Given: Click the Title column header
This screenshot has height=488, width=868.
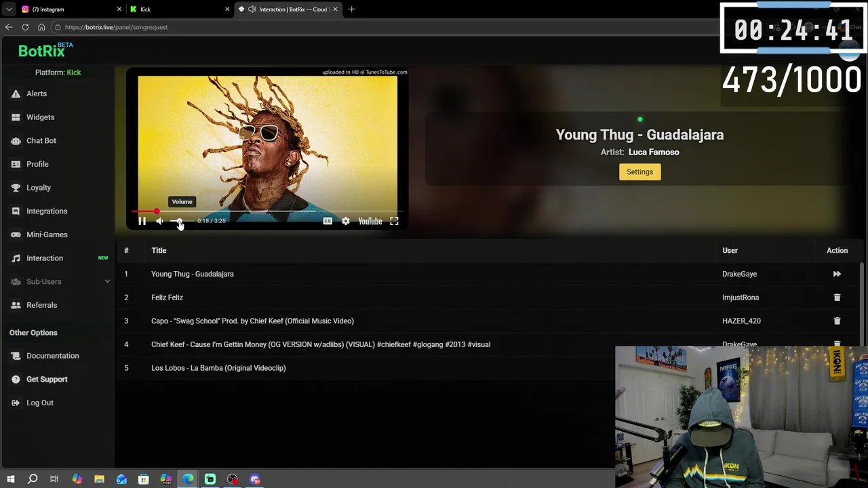Looking at the screenshot, I should tap(159, 251).
